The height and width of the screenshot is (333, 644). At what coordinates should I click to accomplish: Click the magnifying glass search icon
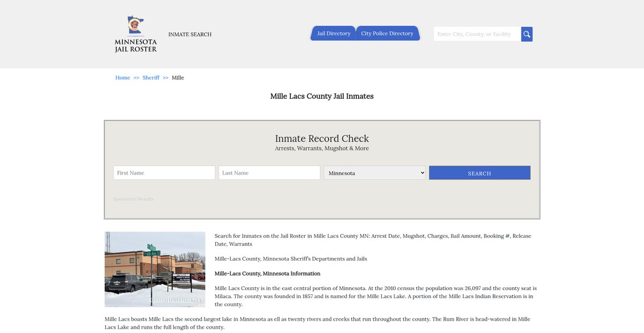tap(526, 34)
